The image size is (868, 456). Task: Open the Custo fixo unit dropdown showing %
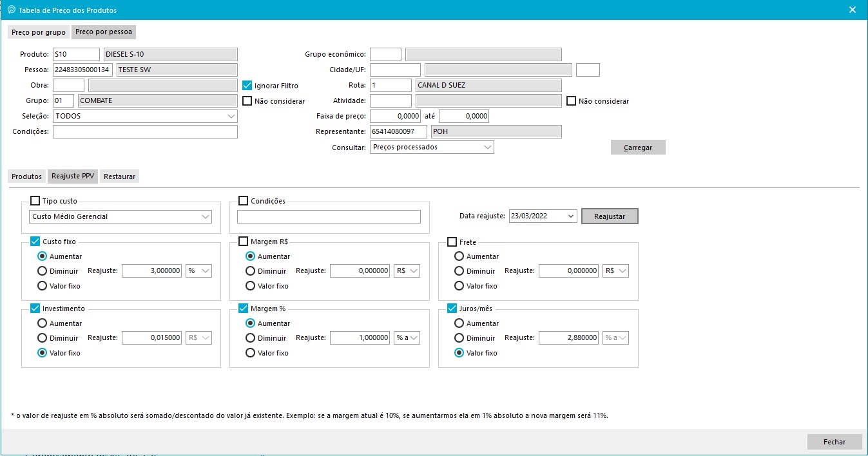click(x=199, y=271)
